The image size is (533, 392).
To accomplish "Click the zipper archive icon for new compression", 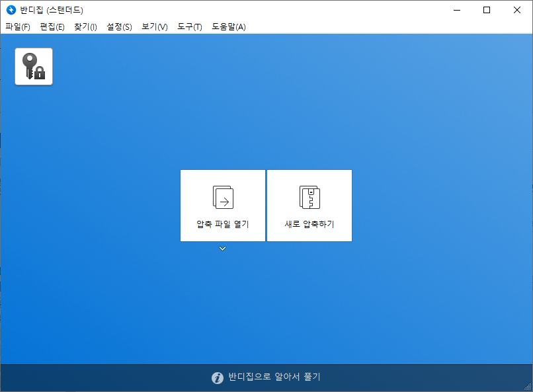I will point(309,197).
